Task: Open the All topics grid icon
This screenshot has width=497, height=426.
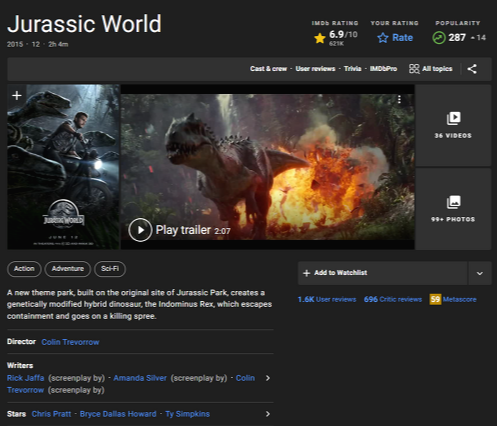Action: [414, 69]
